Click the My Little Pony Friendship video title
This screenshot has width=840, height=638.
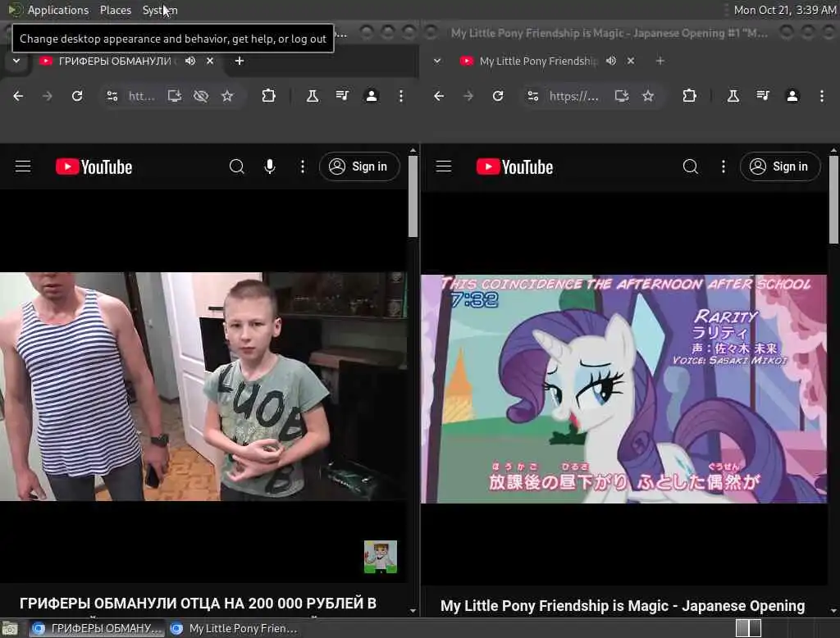coord(623,606)
